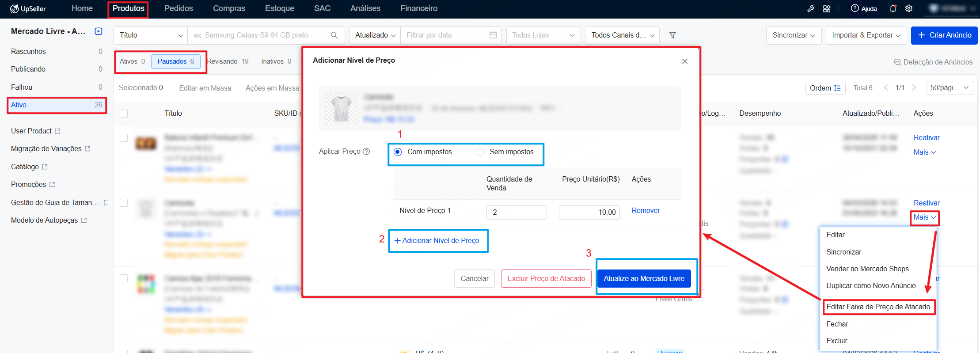Image resolution: width=980 pixels, height=353 pixels.
Task: Open the 50/página page size dropdown
Action: [950, 88]
